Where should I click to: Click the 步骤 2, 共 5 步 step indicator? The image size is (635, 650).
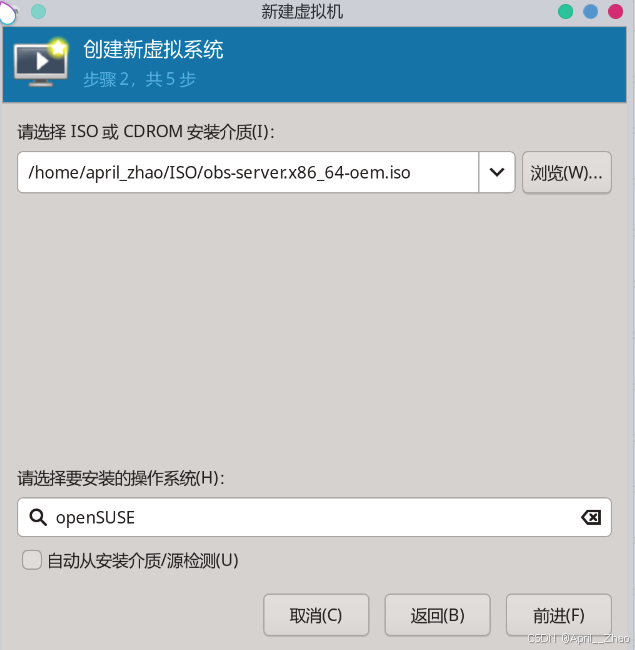[x=139, y=79]
